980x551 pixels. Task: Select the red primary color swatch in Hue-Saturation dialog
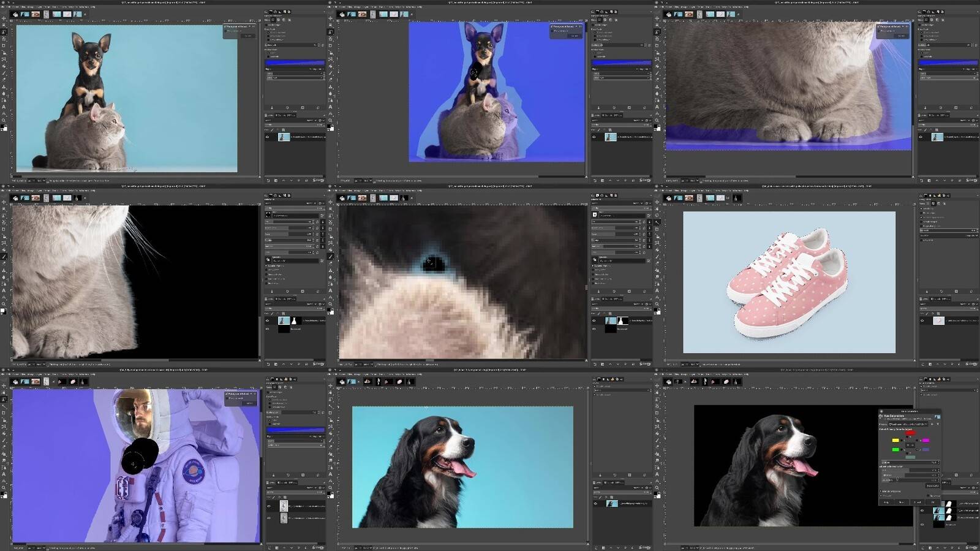point(910,433)
